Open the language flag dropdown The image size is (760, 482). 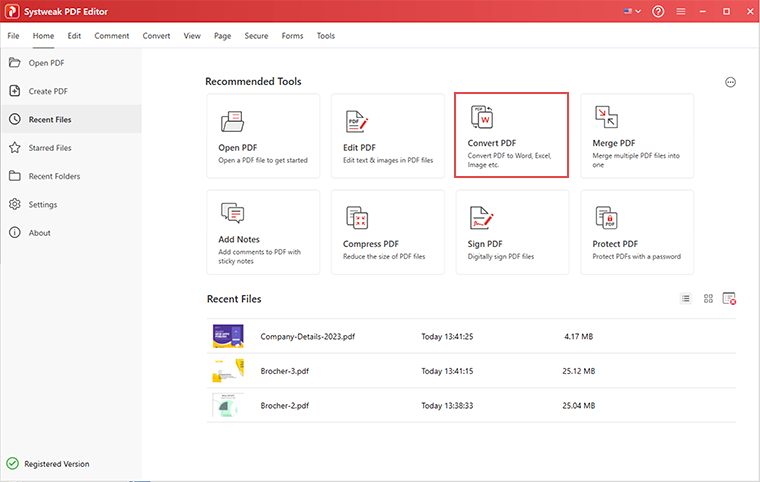(x=633, y=11)
